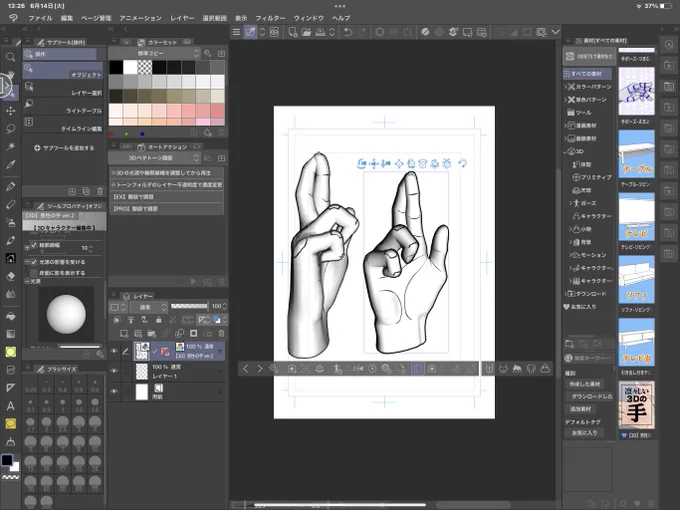Image resolution: width=680 pixels, height=510 pixels.
Task: Select the magnifier Zoom tool
Action: 10,57
